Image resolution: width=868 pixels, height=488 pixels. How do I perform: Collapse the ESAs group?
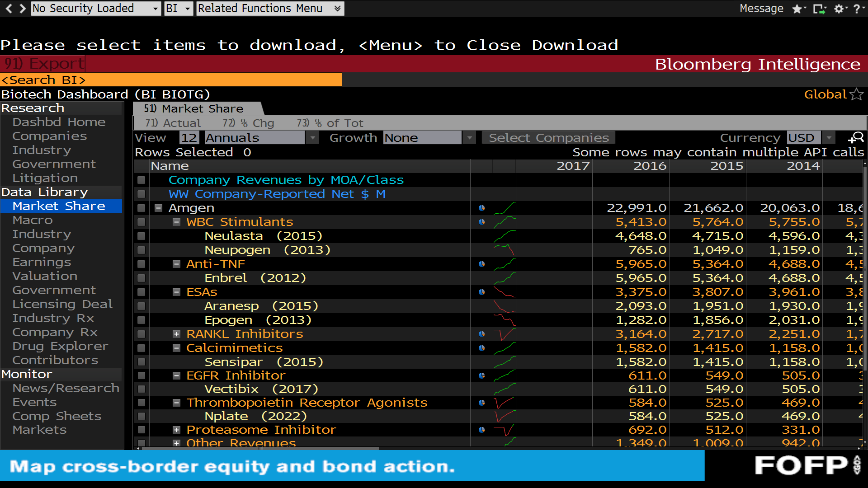[x=177, y=292]
